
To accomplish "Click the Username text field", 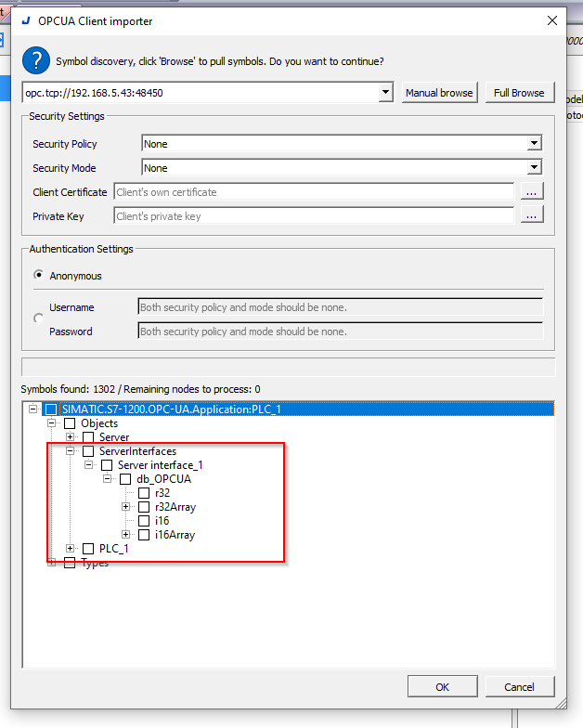I will [x=340, y=306].
